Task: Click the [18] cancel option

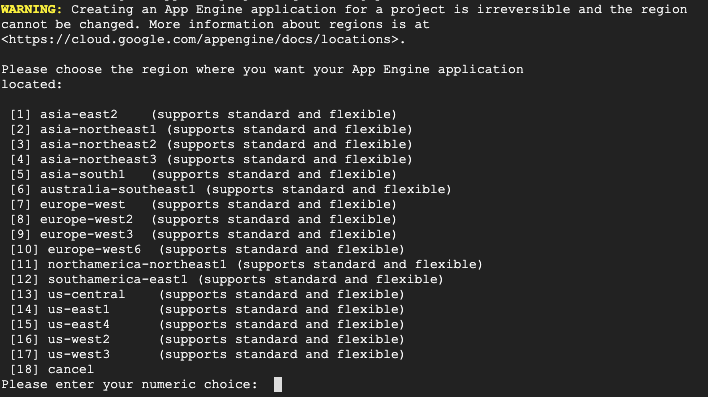Action: 52,369
